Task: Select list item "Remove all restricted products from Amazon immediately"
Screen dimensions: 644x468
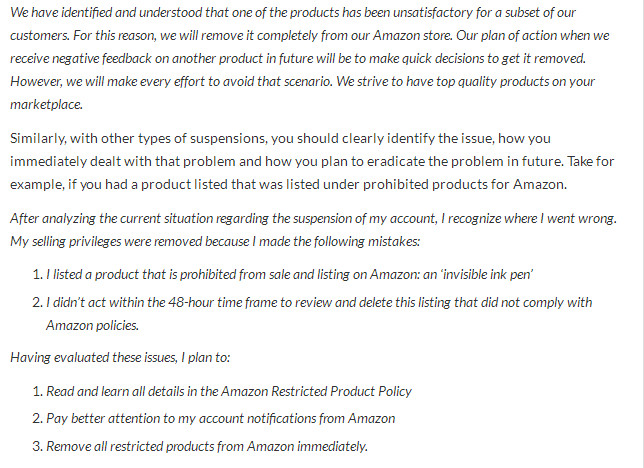Action: pos(207,445)
